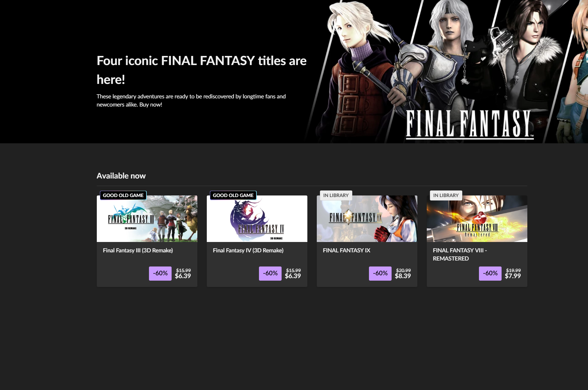Click the struck-through $19.99 original price
The width and height of the screenshot is (588, 390).
[514, 270]
